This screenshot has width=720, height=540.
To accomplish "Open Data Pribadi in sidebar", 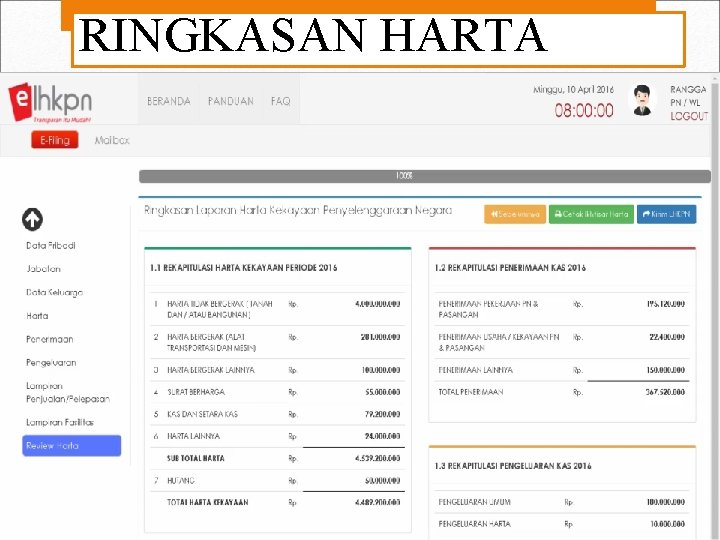I will click(x=51, y=246).
